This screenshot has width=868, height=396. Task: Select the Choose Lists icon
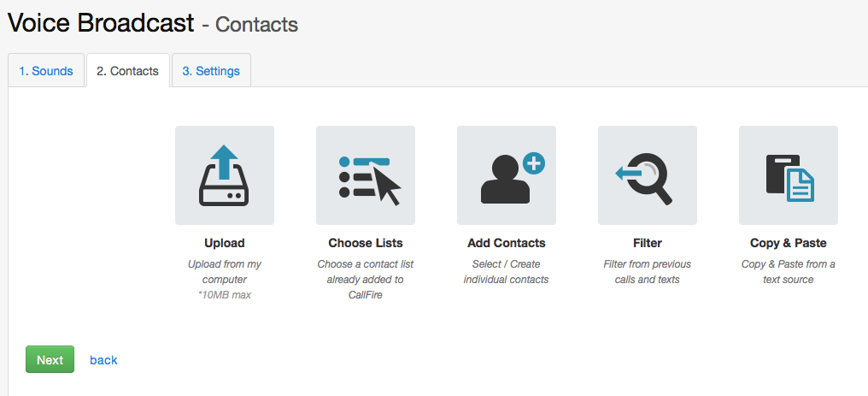point(365,175)
